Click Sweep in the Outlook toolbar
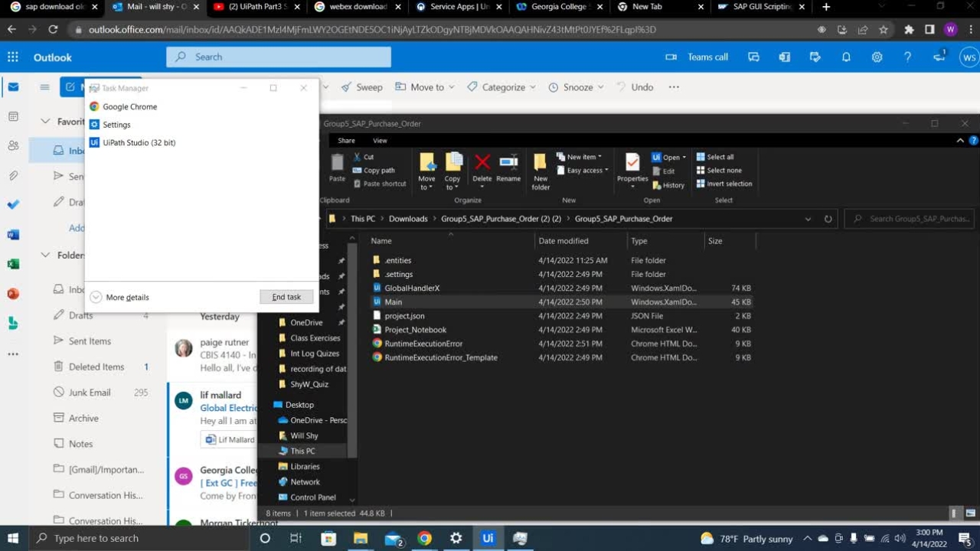The height and width of the screenshot is (551, 980). click(361, 87)
